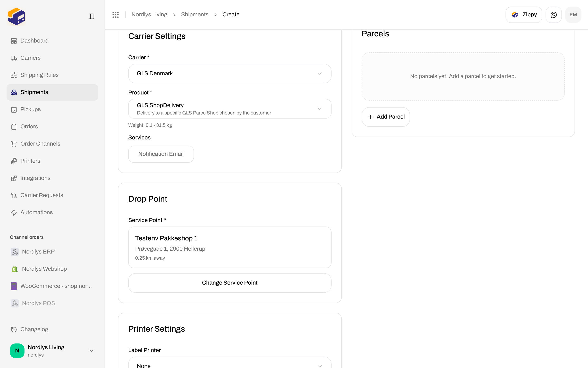Expand the Nordlys Living organization switcher
The height and width of the screenshot is (368, 588).
pos(52,351)
